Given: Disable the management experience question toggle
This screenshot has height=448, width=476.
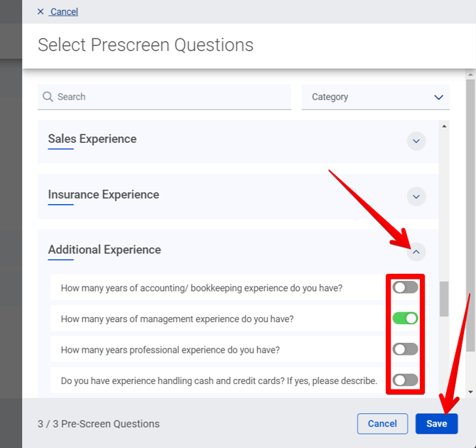Looking at the screenshot, I should 406,319.
